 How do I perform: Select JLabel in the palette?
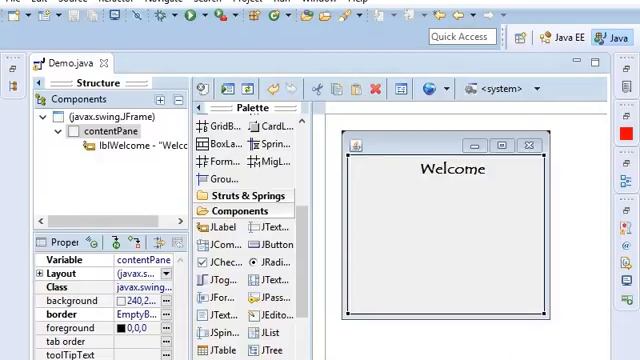coord(216,227)
